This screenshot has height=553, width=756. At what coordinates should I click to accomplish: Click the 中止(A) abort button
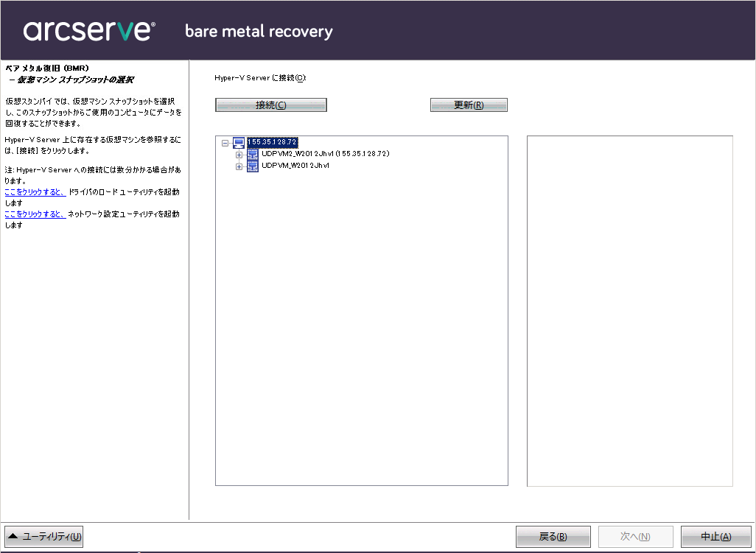pyautogui.click(x=716, y=537)
